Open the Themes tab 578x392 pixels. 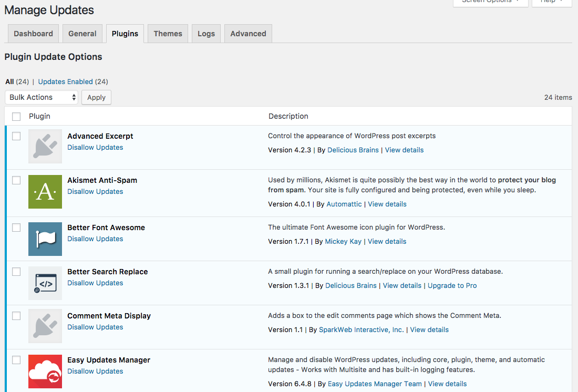pyautogui.click(x=168, y=34)
